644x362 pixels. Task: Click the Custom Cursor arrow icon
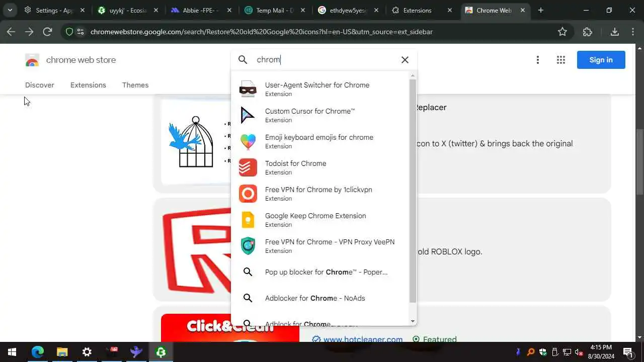coord(248,115)
